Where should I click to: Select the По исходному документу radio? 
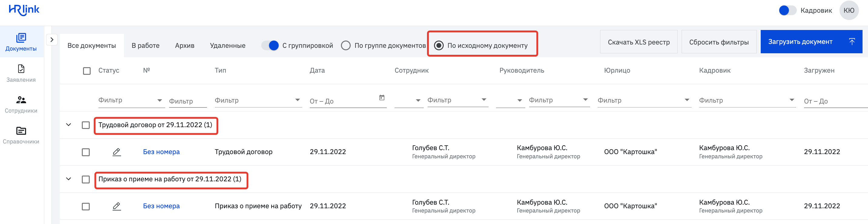[x=439, y=45]
